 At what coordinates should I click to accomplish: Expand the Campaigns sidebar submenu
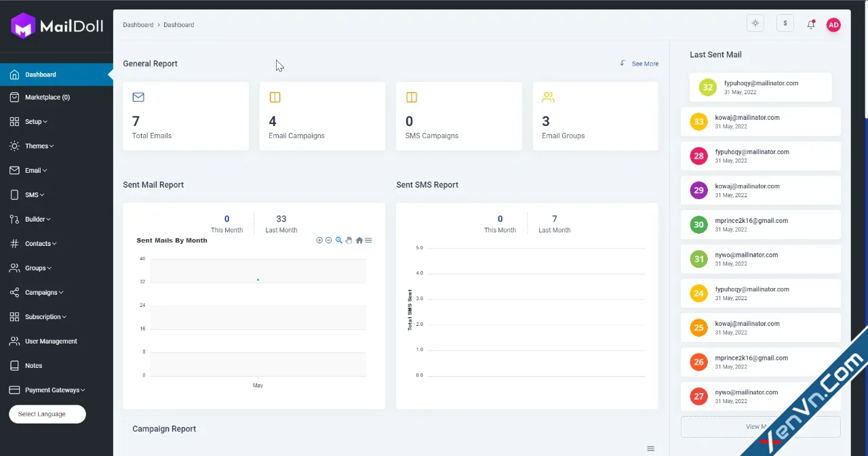(x=44, y=293)
